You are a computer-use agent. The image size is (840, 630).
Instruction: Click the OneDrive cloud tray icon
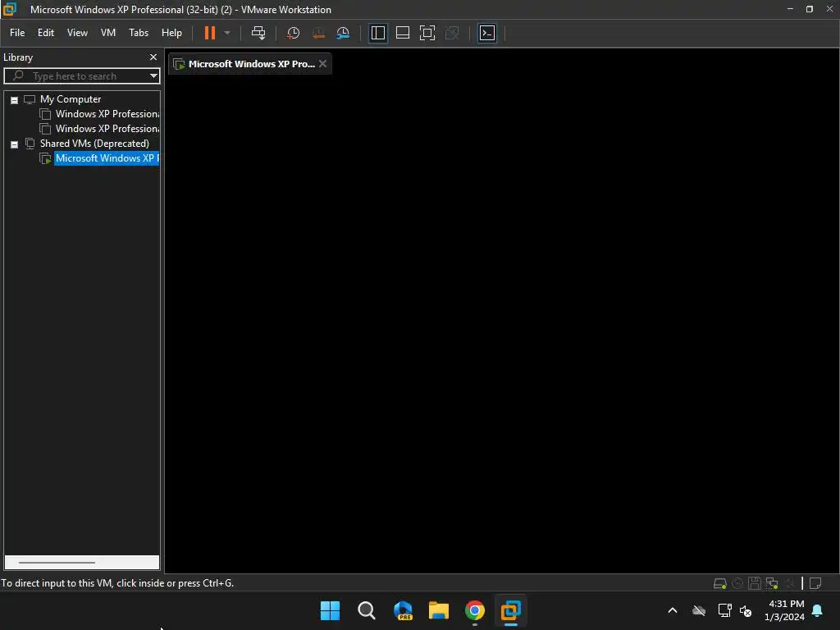click(699, 610)
